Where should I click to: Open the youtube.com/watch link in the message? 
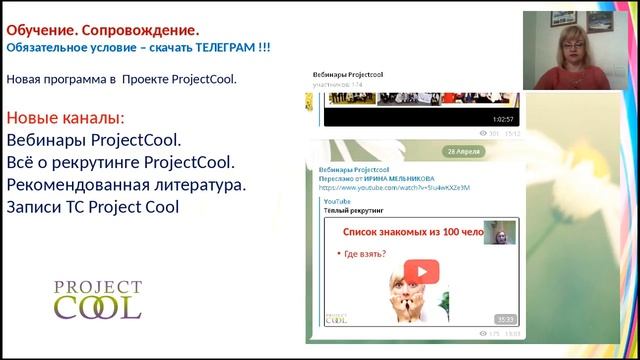394,188
